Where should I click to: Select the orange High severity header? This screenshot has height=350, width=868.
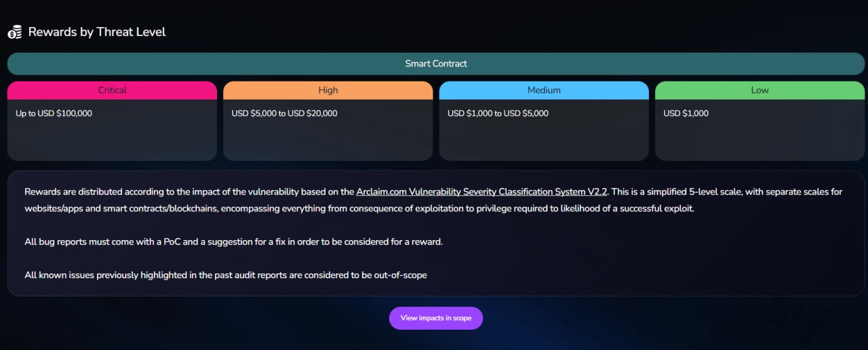[328, 90]
